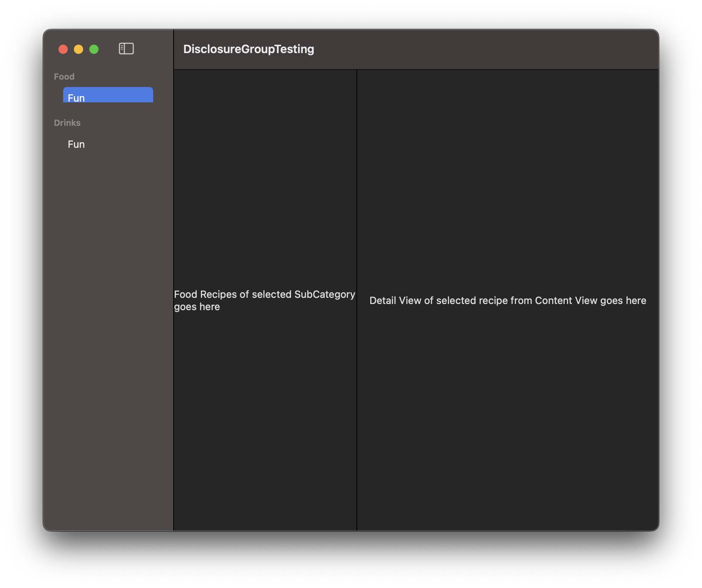The height and width of the screenshot is (588, 702).
Task: Select the Fun item under Drinks
Action: (x=76, y=144)
